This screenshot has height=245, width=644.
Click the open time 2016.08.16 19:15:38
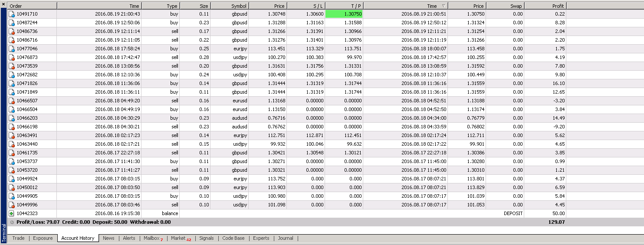pyautogui.click(x=117, y=213)
